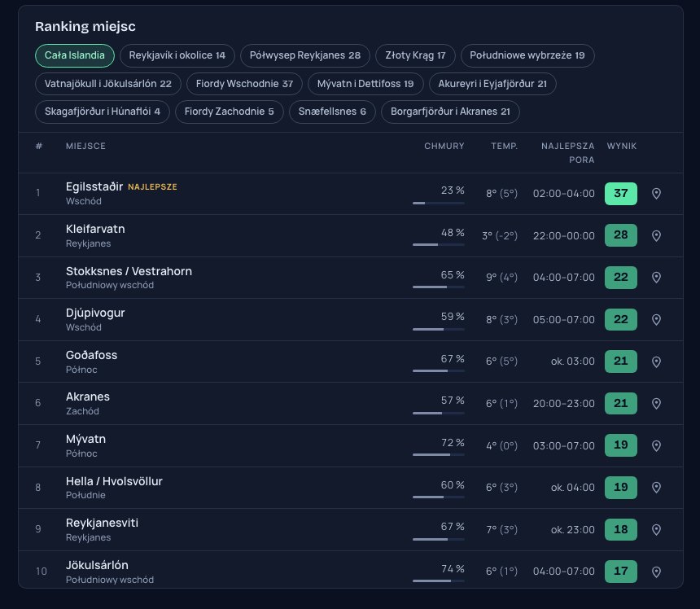Open the Goðafoss place name
Viewport: 700px width, 609px height.
(91, 355)
